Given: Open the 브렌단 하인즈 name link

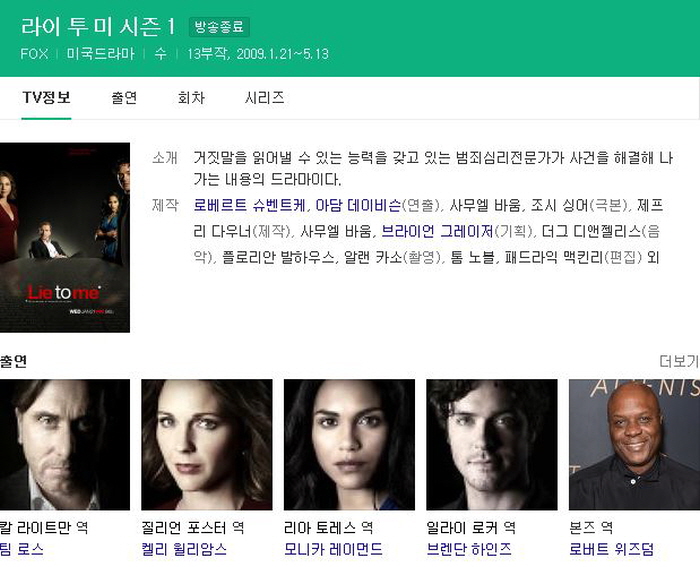Looking at the screenshot, I should [x=469, y=549].
